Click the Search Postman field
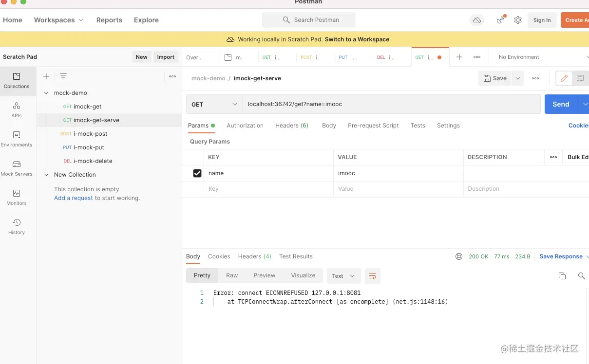This screenshot has height=364, width=589. point(309,20)
